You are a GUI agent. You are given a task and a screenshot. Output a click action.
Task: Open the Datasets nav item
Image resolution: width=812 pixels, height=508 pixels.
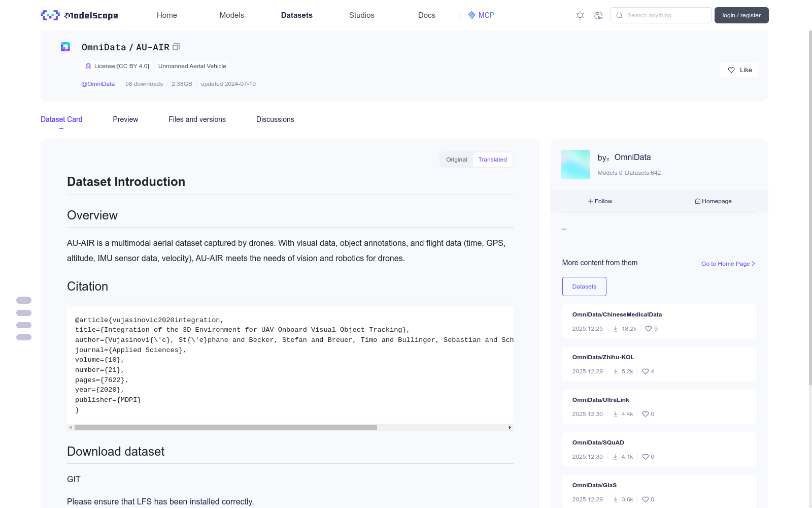coord(297,15)
